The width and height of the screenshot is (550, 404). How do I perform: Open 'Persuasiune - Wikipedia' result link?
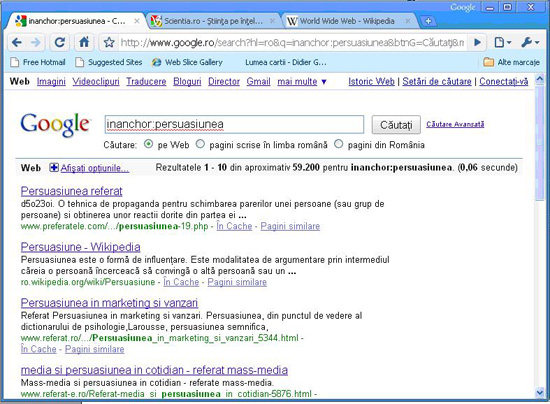tap(80, 247)
